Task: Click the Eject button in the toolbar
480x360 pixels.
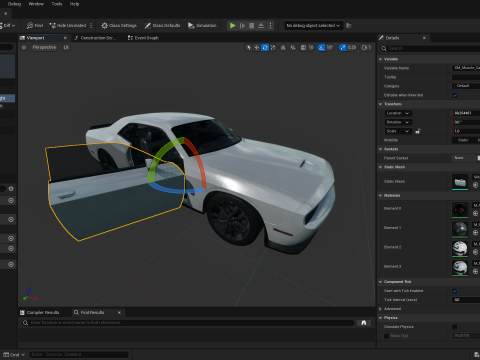Action: [261, 25]
